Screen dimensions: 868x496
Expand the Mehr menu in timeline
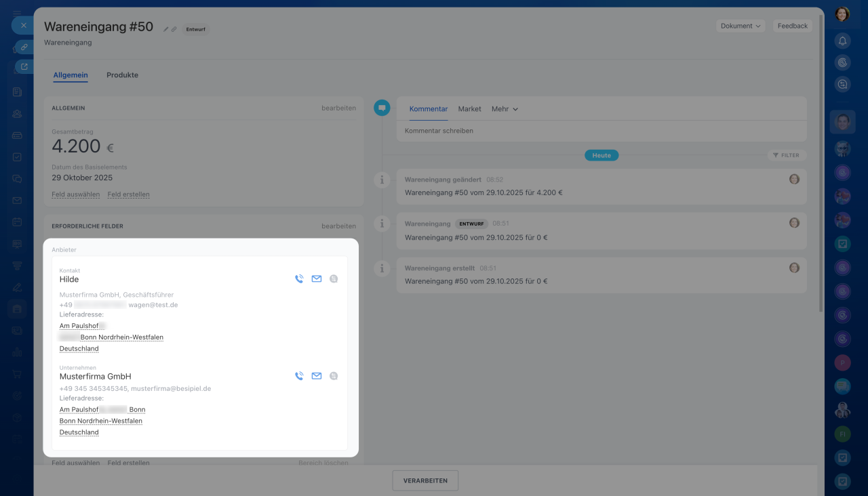505,109
